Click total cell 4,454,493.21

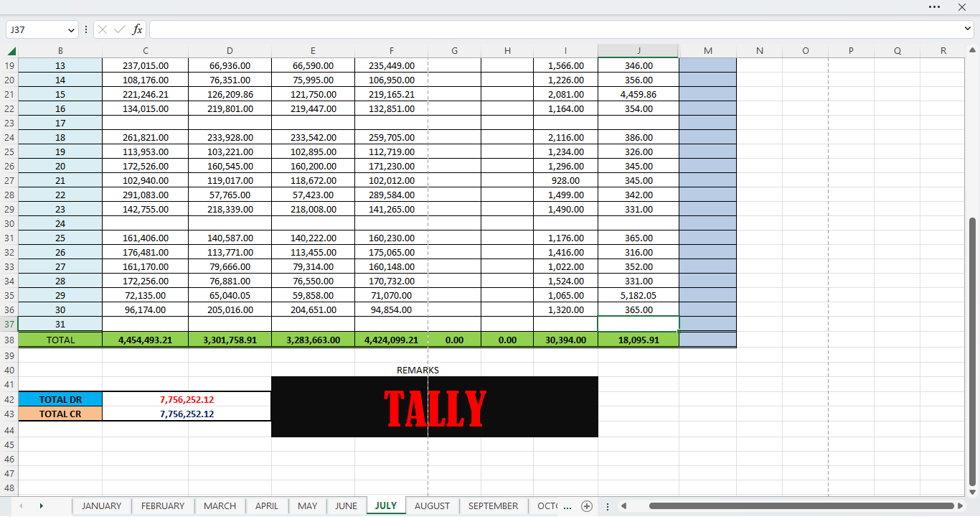click(x=146, y=340)
